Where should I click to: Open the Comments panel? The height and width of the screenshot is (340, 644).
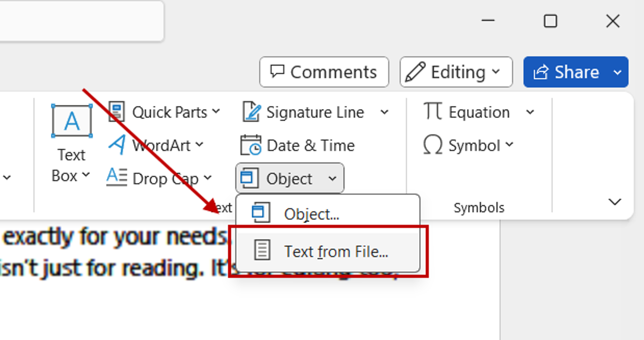(x=324, y=72)
